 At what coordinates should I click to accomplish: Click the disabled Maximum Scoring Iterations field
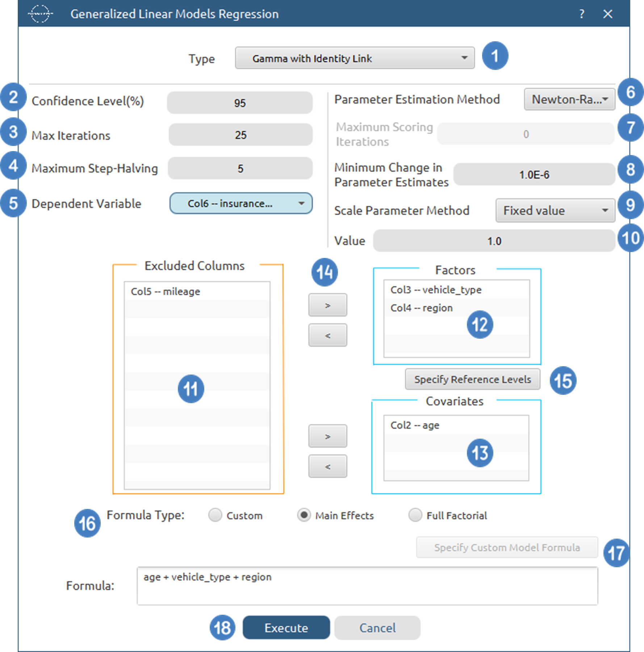[526, 134]
